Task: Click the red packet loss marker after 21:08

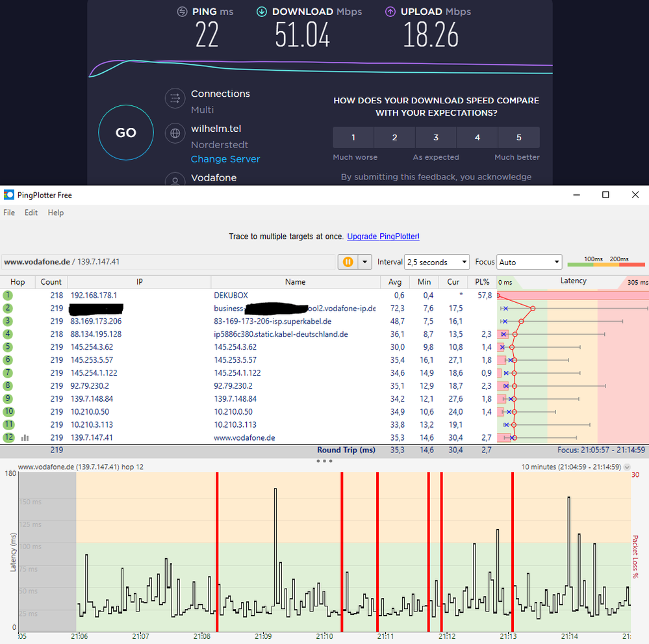Action: (217, 552)
